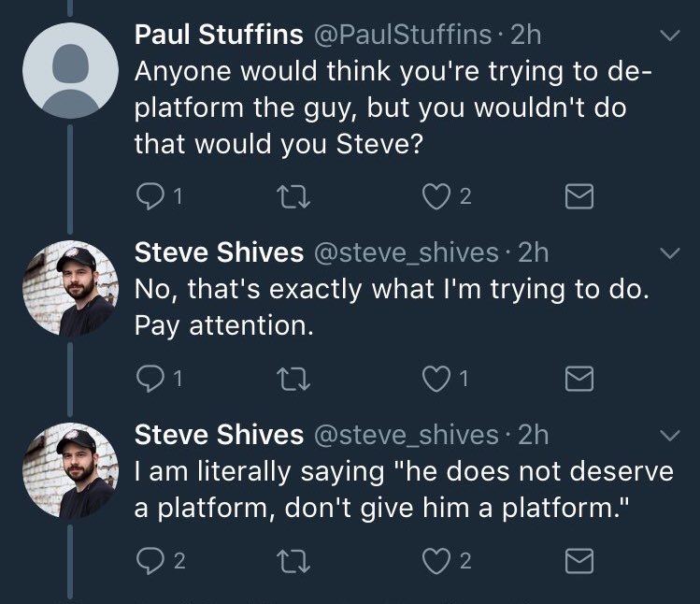Visit the @PaulStuffins handle
This screenshot has height=604, width=700.
[403, 35]
